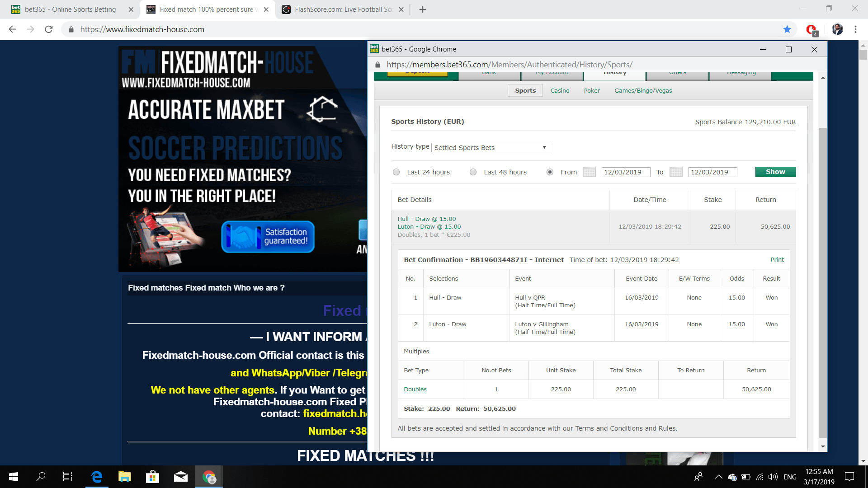Open the red extension icon with badge 4

pos(812,30)
